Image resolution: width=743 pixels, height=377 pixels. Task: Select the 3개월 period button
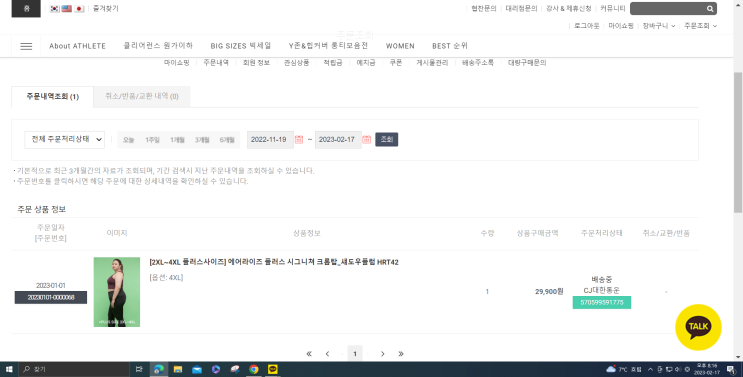pos(202,140)
